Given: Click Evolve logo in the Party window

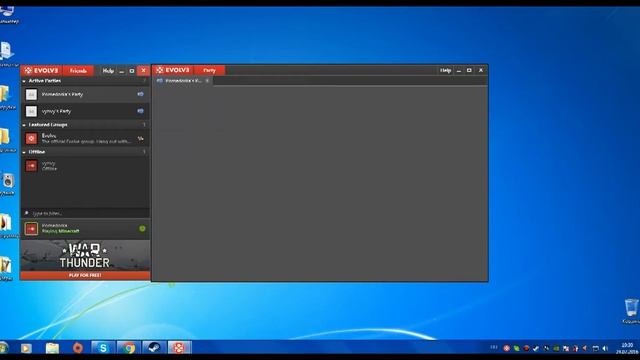Looking at the screenshot, I should pyautogui.click(x=173, y=70).
